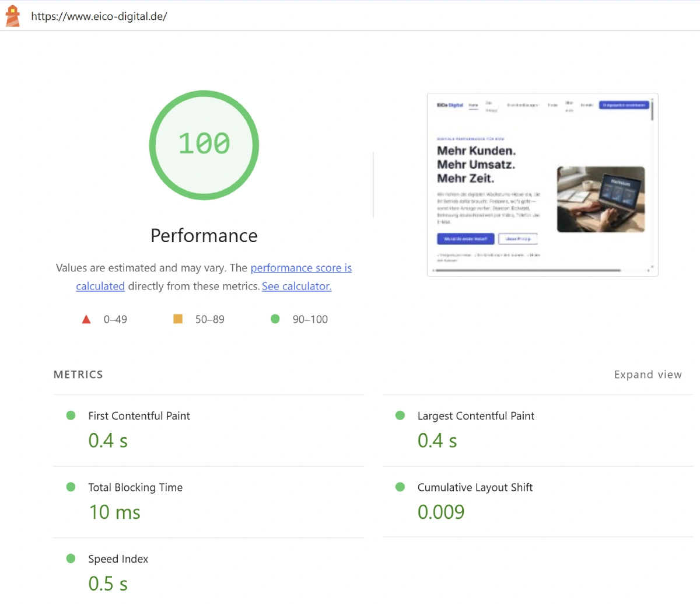Select the First Contentful Paint label
This screenshot has width=700, height=604.
click(x=139, y=416)
